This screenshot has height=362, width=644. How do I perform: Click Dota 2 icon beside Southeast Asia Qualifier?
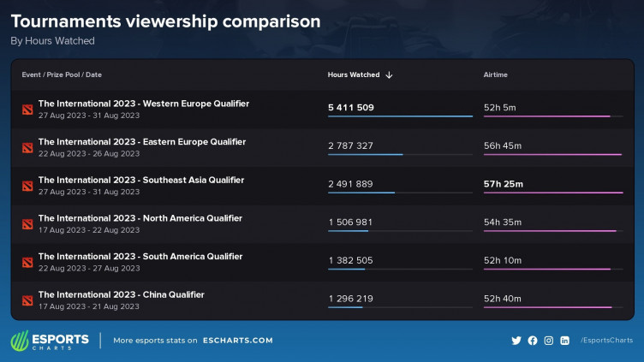coord(27,186)
